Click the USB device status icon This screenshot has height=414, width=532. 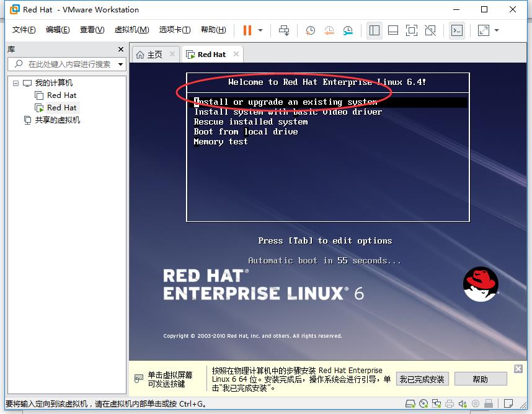tap(488, 403)
